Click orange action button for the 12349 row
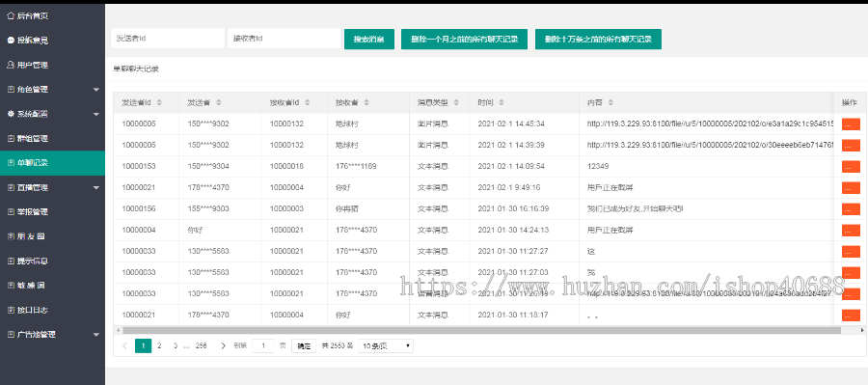Viewport: 868px width, 385px height. 851,166
